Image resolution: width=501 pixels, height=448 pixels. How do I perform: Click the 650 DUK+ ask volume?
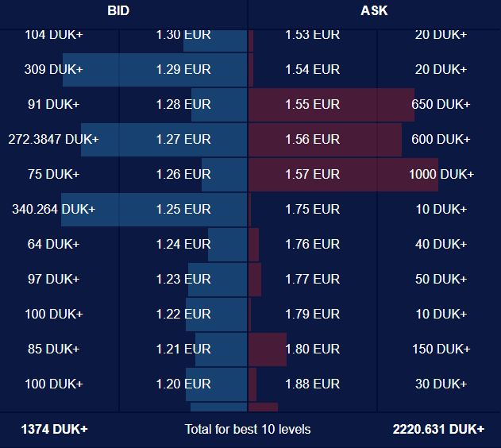pos(441,105)
